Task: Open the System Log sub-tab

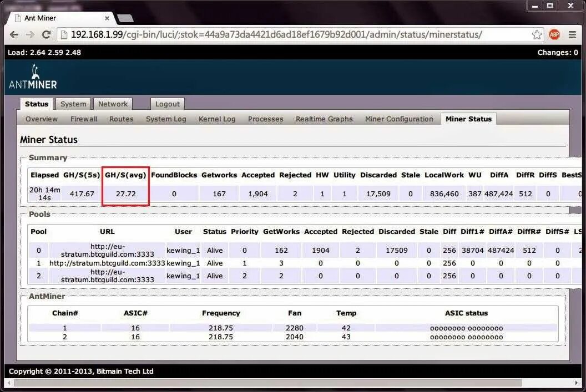Action: click(x=166, y=119)
